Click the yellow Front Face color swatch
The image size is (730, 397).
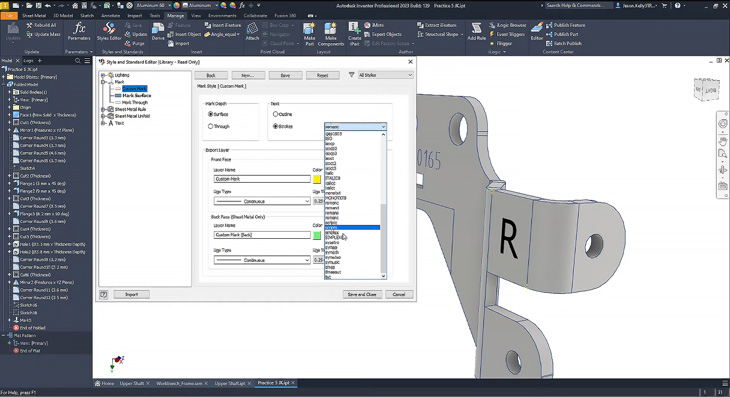coord(317,179)
